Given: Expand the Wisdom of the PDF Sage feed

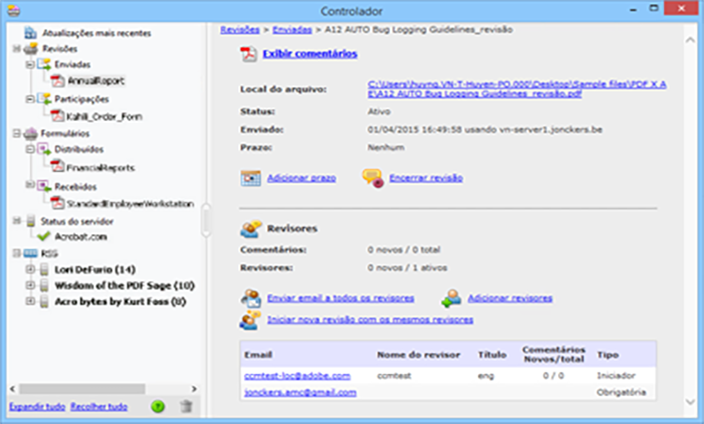Looking at the screenshot, I should [30, 285].
